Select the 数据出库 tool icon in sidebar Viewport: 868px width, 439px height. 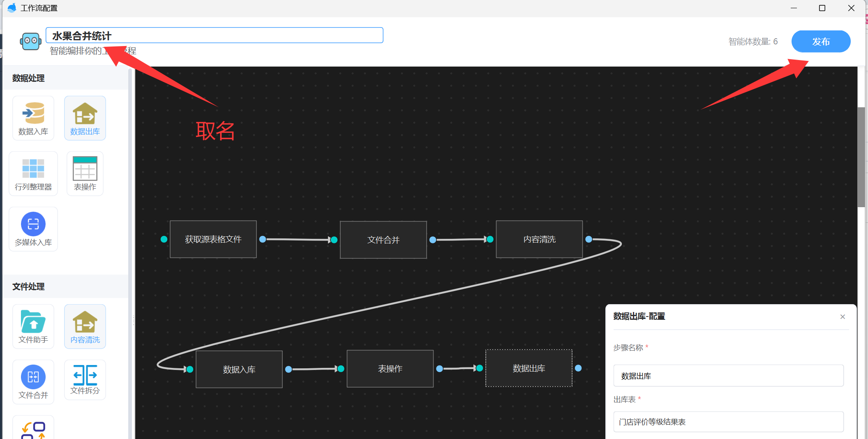click(85, 118)
